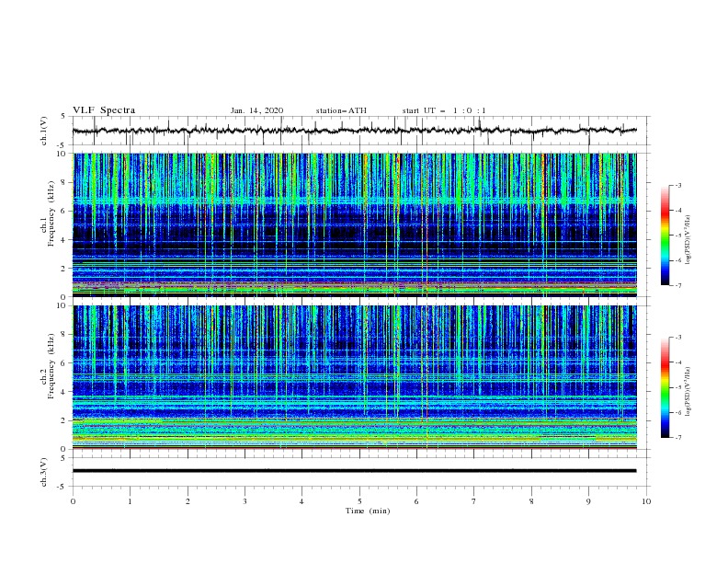Click the '-7' tick on lower colorbar

[x=678, y=437]
